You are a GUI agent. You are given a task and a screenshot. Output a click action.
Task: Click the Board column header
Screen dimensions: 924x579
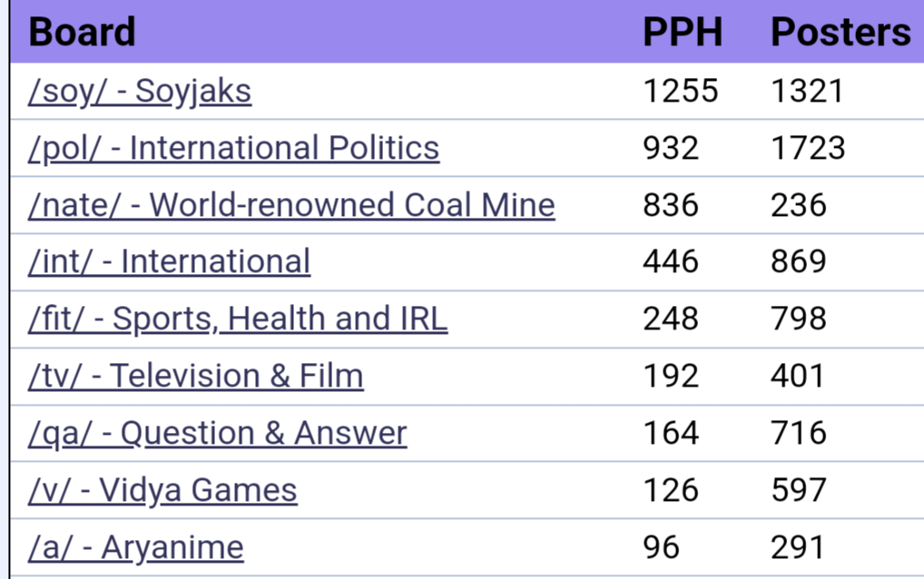tap(82, 31)
